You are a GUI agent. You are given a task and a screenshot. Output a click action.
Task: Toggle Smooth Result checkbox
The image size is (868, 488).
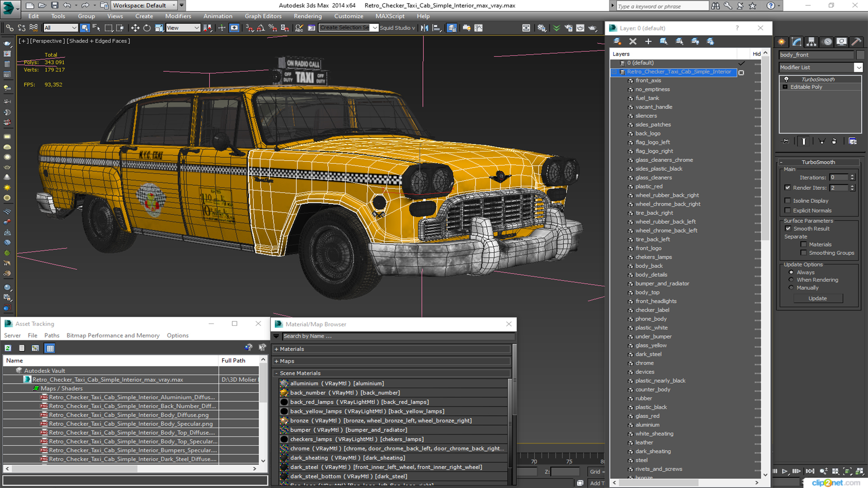[788, 229]
